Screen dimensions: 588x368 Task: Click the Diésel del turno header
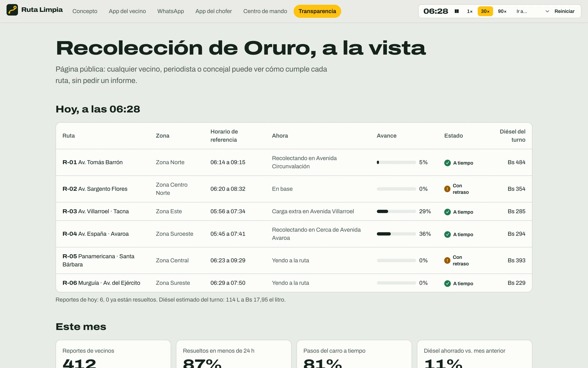coord(513,136)
